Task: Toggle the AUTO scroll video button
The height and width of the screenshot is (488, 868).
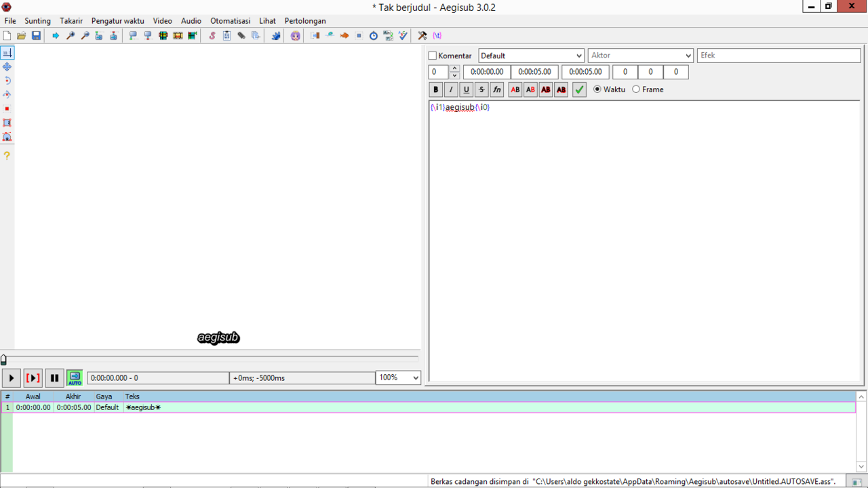Action: point(75,378)
